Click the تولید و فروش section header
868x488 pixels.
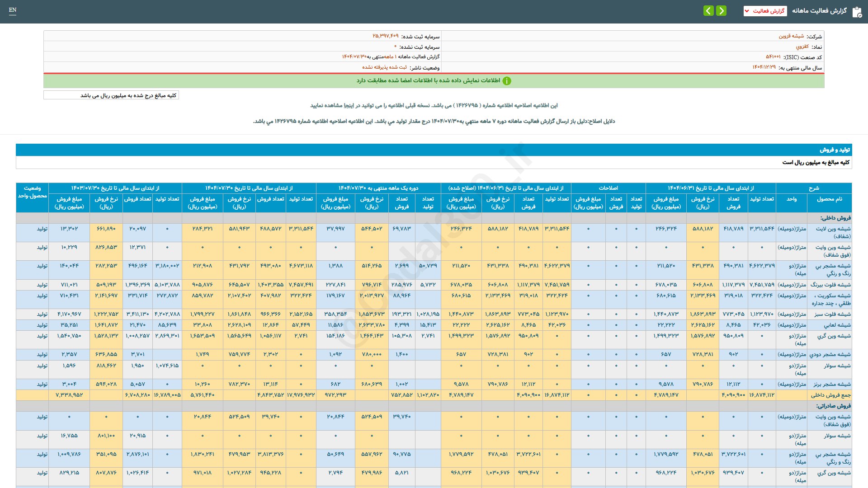(x=835, y=150)
